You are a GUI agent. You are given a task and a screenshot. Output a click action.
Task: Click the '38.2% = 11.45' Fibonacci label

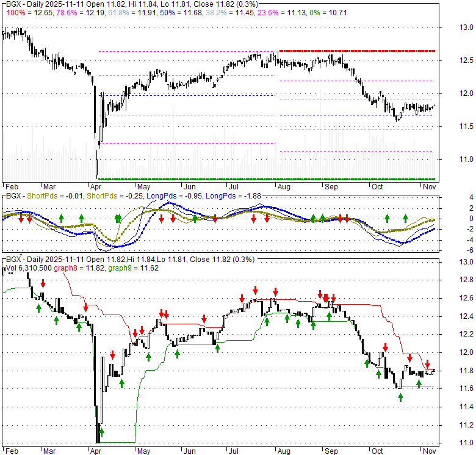229,13
